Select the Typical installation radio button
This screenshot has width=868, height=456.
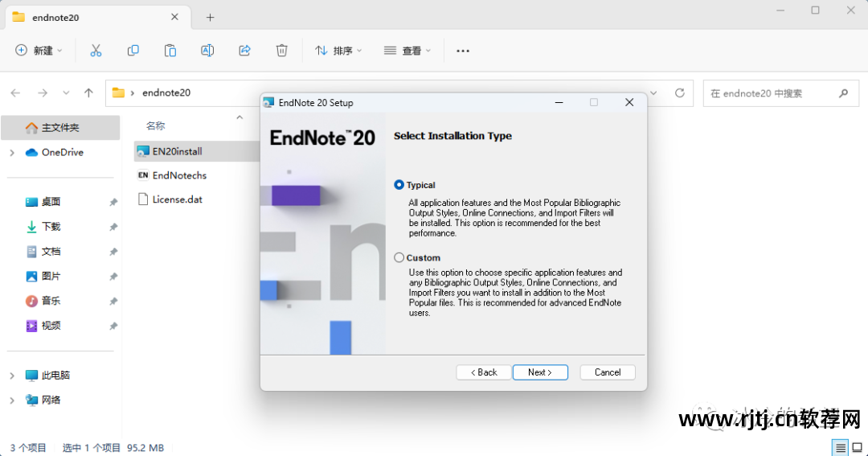coord(399,185)
